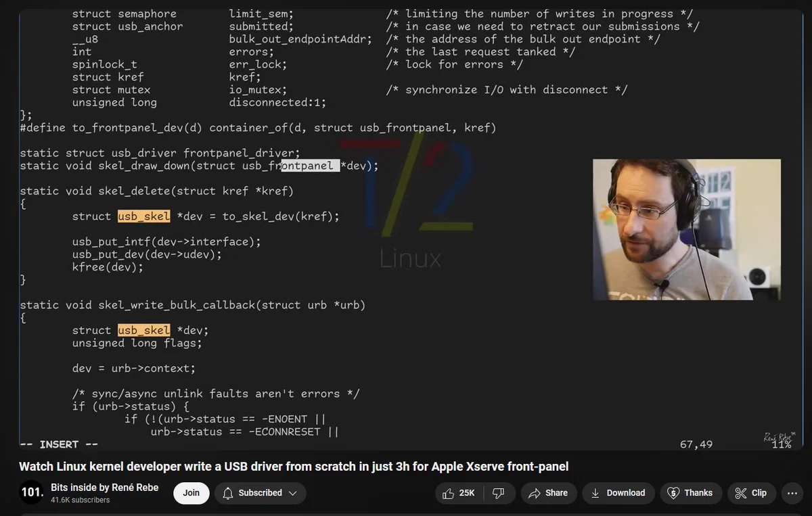Screen dimensions: 812x516
Task: Click comment 'the last request tanked'
Action: point(481,52)
